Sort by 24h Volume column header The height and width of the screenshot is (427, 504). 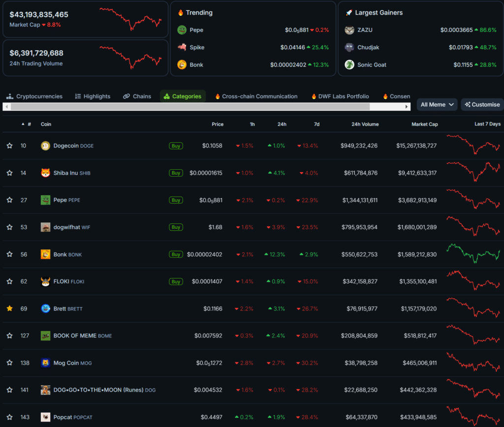point(365,124)
